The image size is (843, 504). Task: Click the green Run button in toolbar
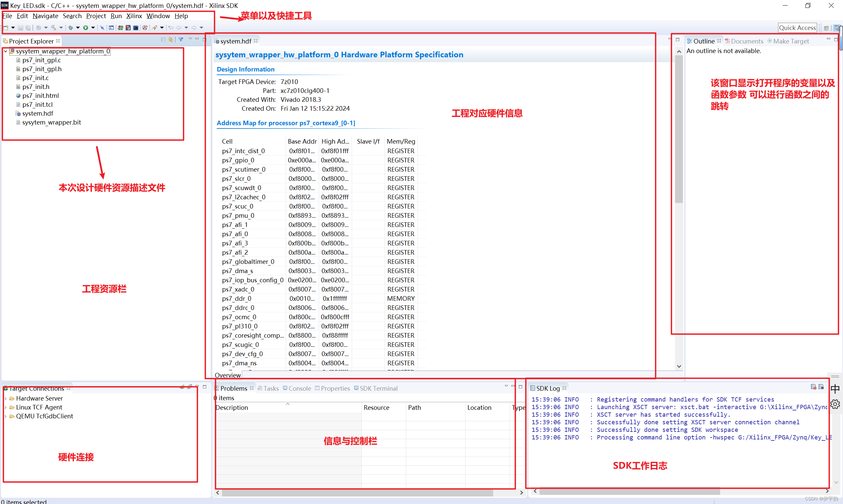tap(86, 28)
